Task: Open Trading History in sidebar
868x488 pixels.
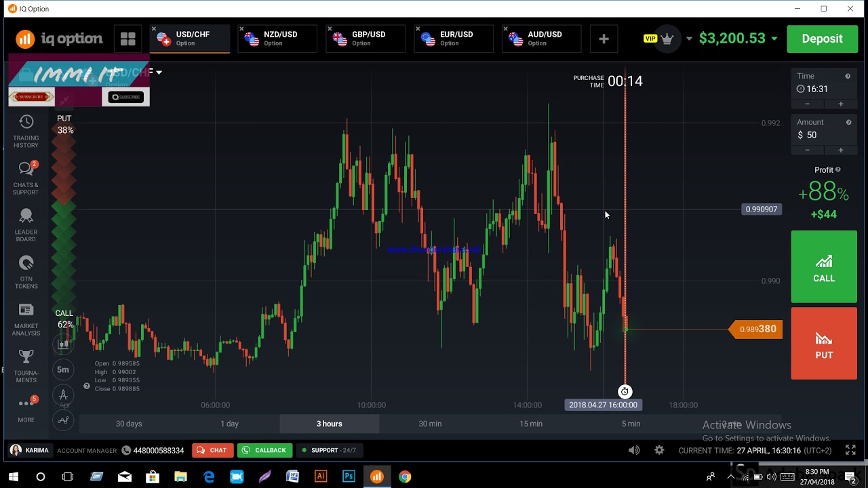Action: coord(26,131)
